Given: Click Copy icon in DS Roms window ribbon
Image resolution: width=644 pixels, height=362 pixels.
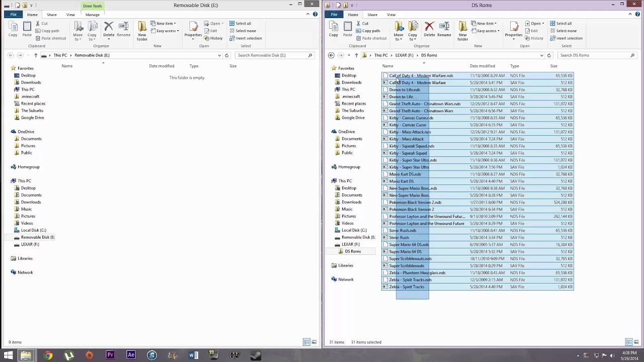Looking at the screenshot, I should click(333, 29).
